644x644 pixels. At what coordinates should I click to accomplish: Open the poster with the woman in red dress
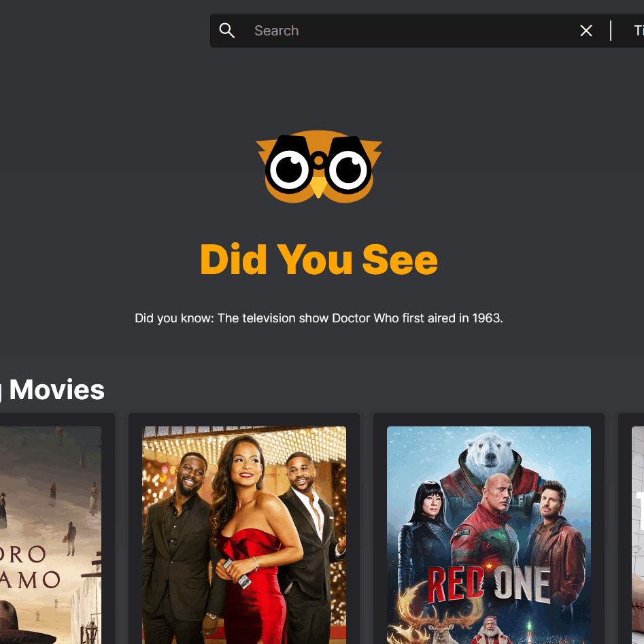(244, 535)
